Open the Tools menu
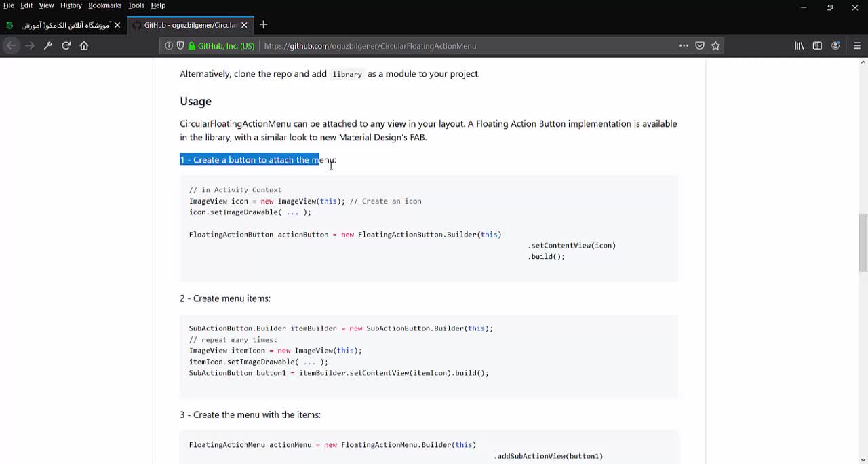Viewport: 868px width, 464px height. coord(136,5)
